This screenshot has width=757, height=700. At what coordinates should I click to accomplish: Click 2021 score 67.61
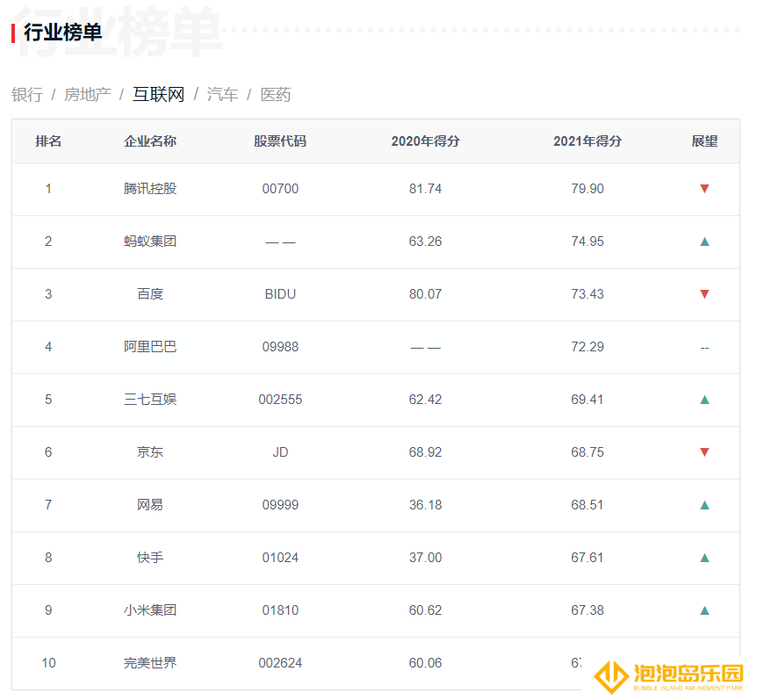(588, 558)
